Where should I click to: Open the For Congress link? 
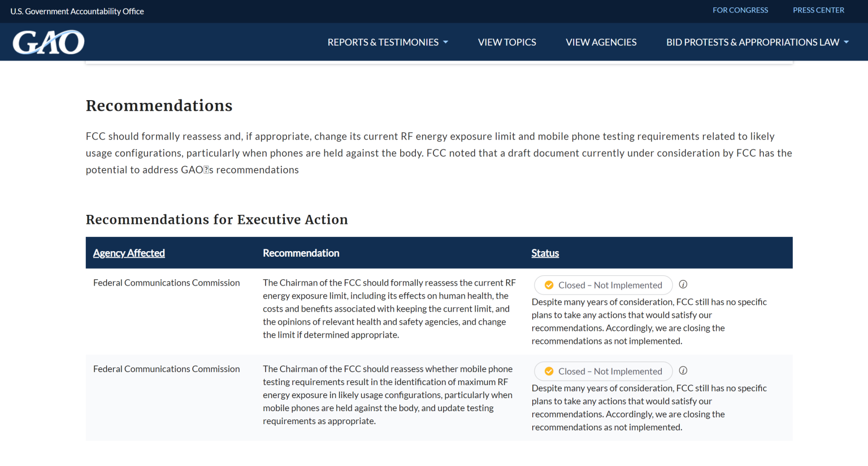pos(740,10)
